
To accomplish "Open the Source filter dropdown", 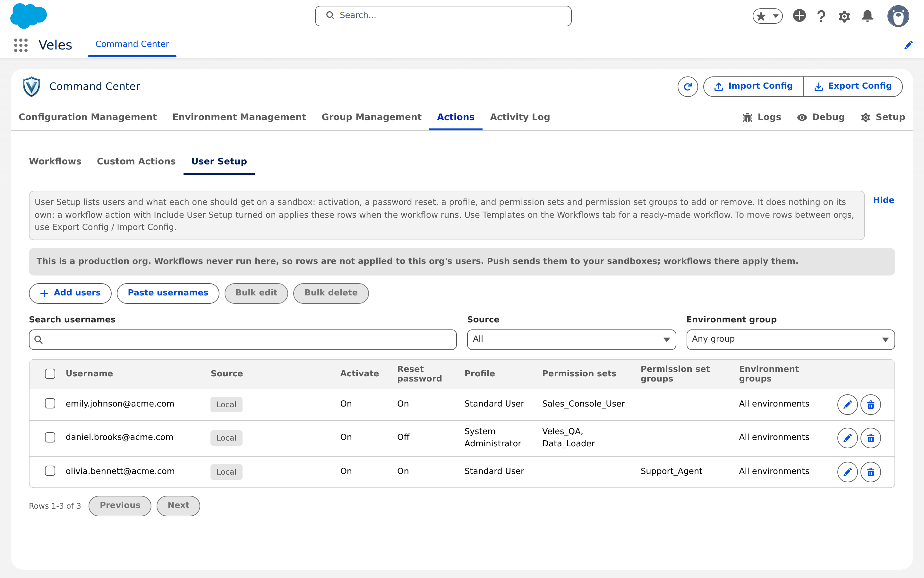I will [571, 339].
